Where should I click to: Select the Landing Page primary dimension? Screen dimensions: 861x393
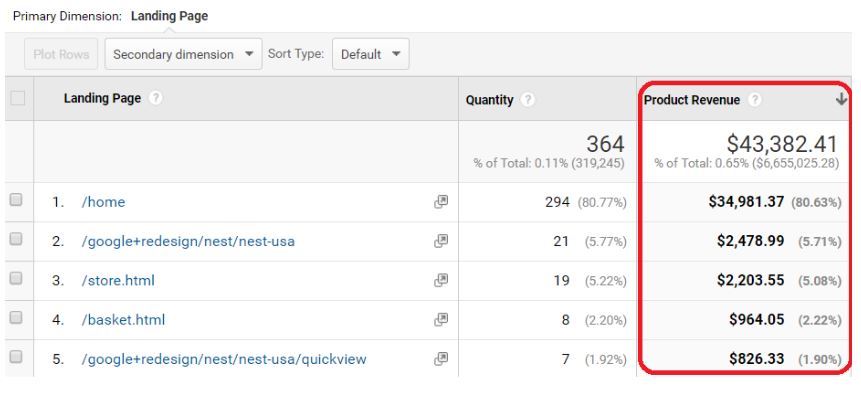[169, 16]
